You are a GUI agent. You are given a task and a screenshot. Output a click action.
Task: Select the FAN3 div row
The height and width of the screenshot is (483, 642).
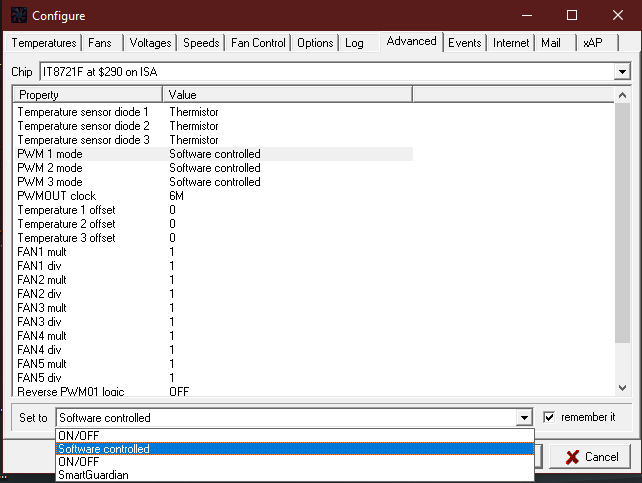tap(214, 322)
